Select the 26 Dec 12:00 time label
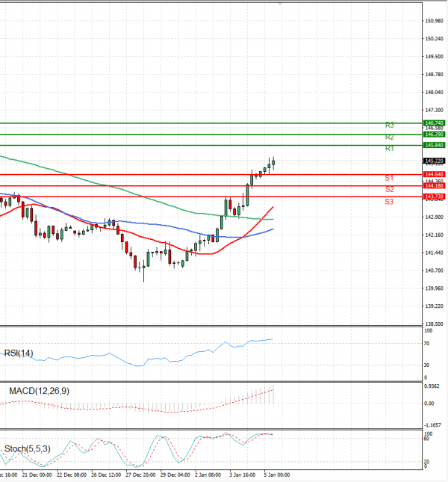The image size is (448, 482). 106,475
